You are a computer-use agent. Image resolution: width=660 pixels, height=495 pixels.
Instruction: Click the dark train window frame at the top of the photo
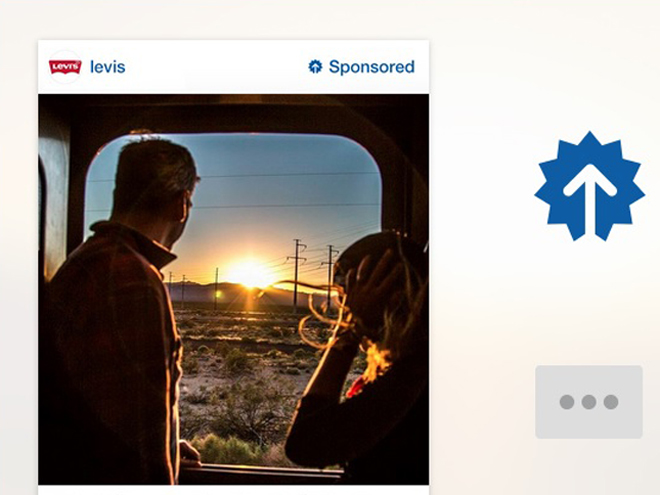tap(234, 112)
